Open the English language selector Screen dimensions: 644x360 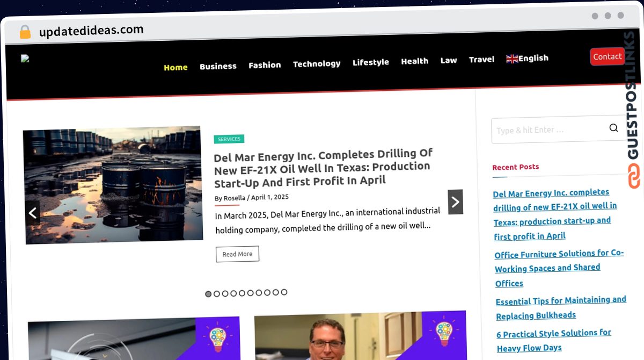pos(527,59)
